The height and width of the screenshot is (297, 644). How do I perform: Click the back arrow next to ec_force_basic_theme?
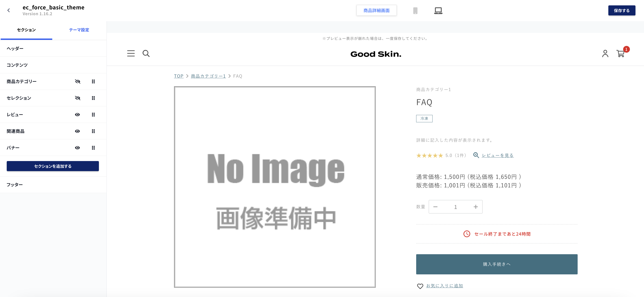click(9, 10)
